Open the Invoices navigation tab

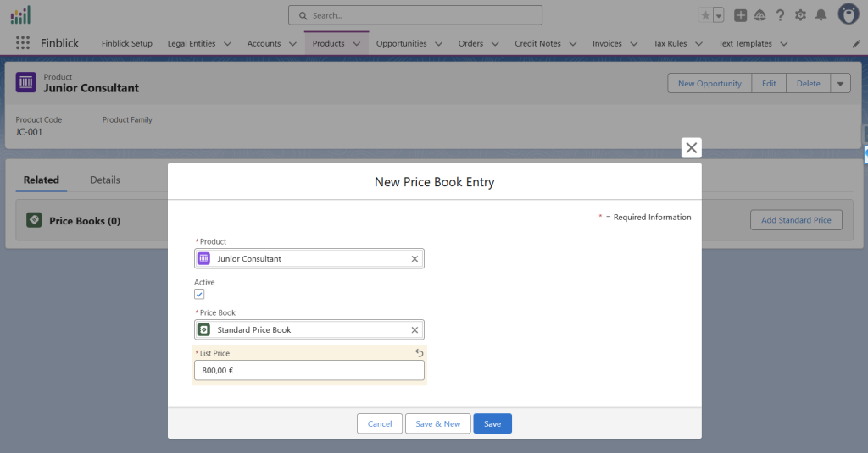click(607, 44)
